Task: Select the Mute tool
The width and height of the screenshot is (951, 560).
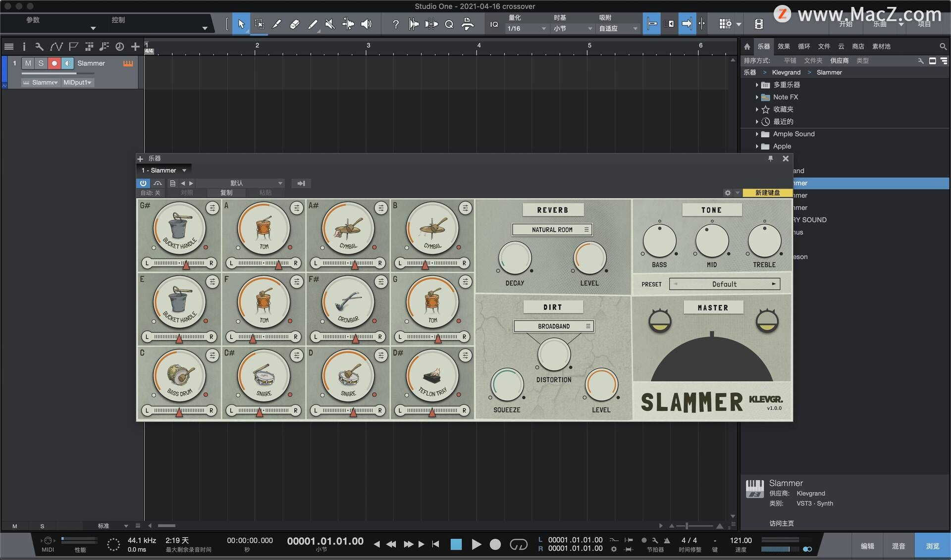Action: 330,24
